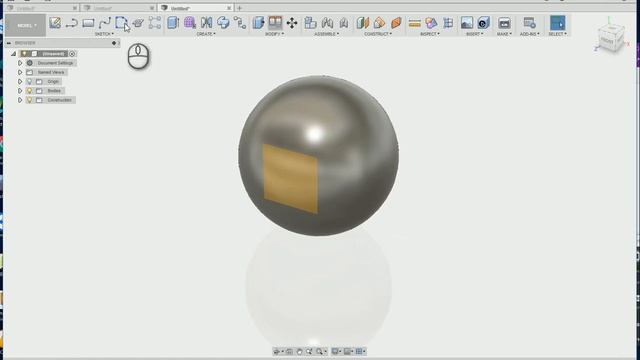
Task: Open the MAKE dropdown
Action: tap(504, 34)
